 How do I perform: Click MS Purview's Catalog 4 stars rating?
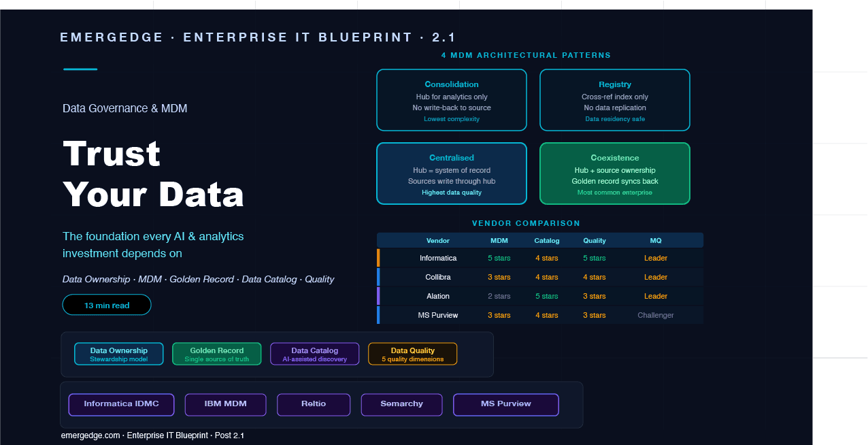547,316
